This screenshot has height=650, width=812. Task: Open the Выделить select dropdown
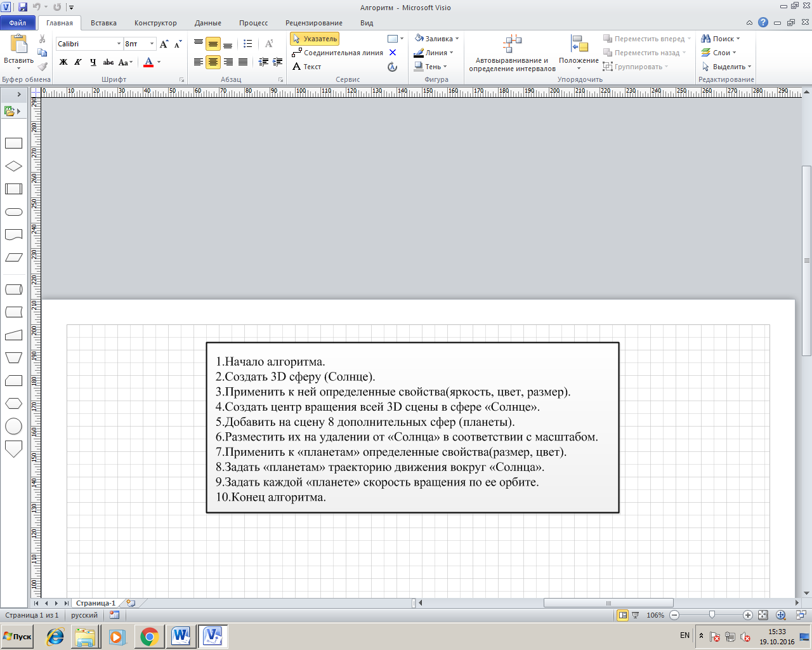(726, 67)
